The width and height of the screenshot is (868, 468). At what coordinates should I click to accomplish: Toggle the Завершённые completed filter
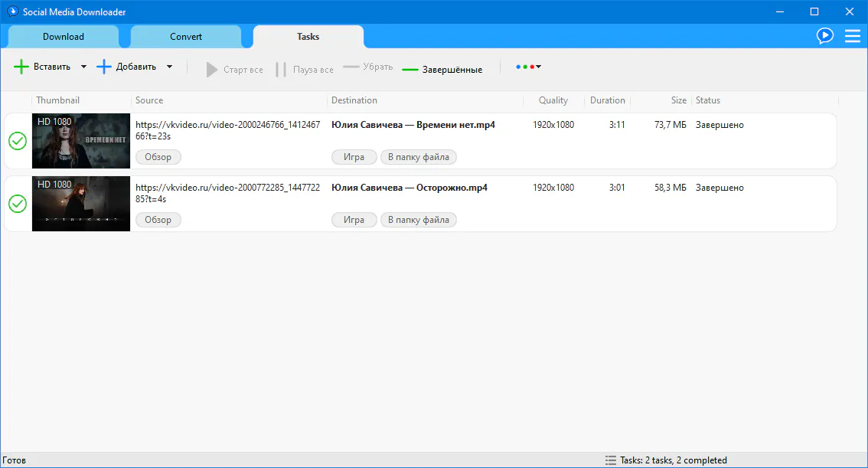[x=442, y=69]
